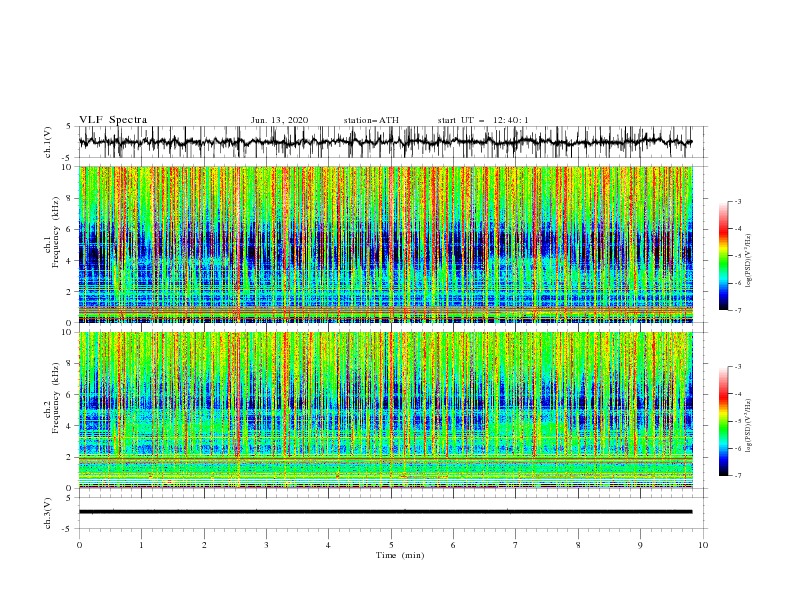Click the 'ch.1(V)' waveform axis label
The width and height of the screenshot is (792, 612).
click(x=48, y=142)
